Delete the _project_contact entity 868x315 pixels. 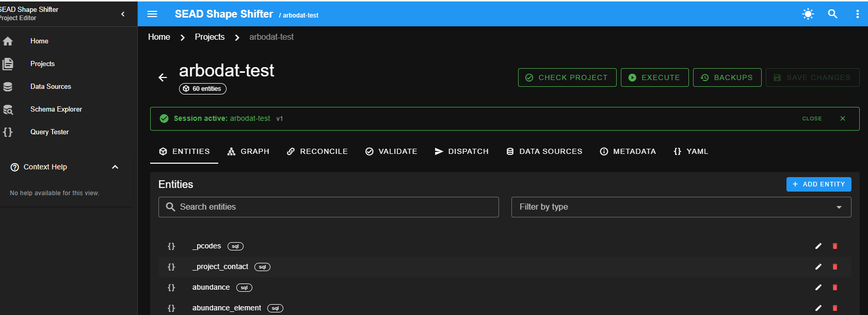pos(834,267)
